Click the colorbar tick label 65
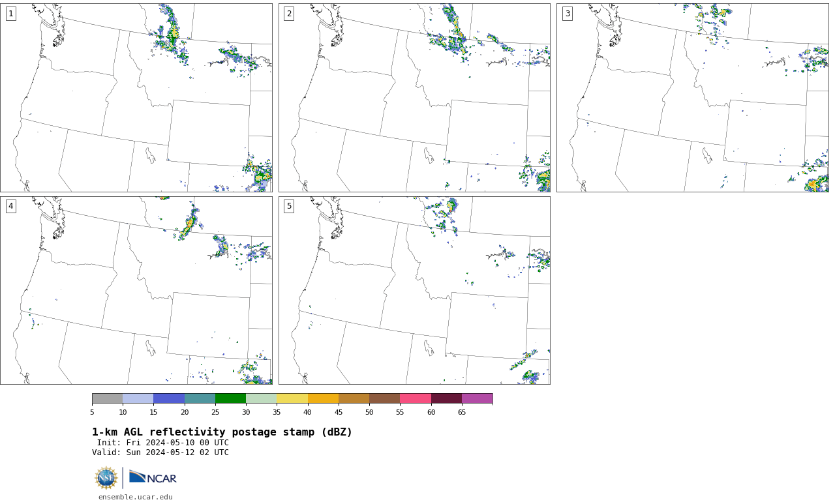The width and height of the screenshot is (835, 504). tap(462, 412)
